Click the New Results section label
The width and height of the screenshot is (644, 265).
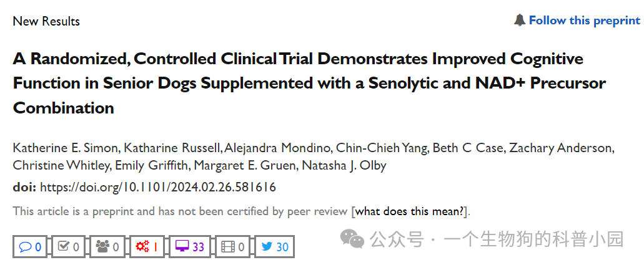click(x=46, y=21)
